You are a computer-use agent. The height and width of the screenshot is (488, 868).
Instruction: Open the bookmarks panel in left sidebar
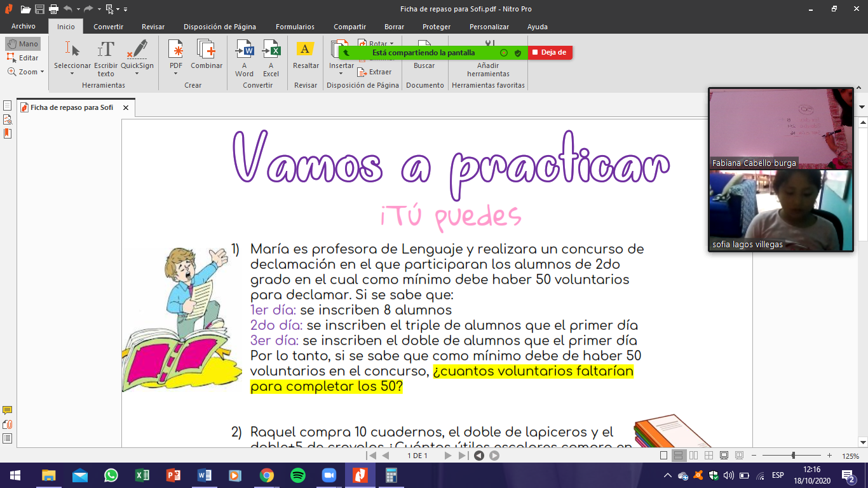coord(8,133)
